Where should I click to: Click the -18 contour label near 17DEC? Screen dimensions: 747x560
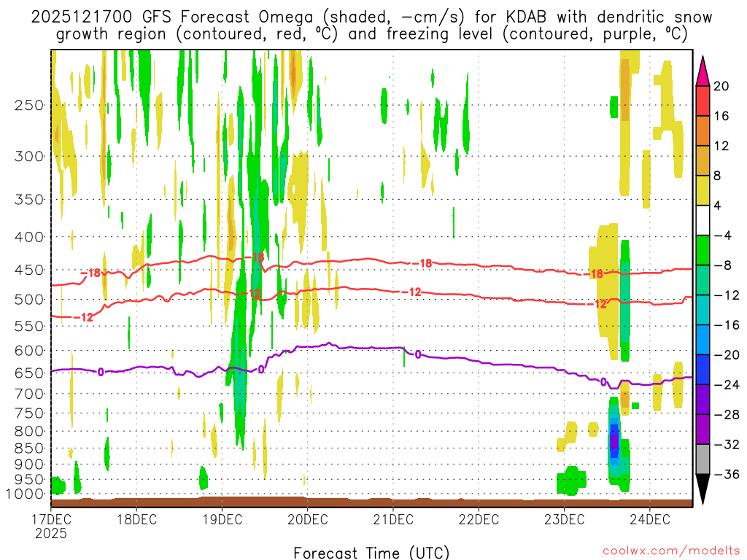tap(90, 273)
